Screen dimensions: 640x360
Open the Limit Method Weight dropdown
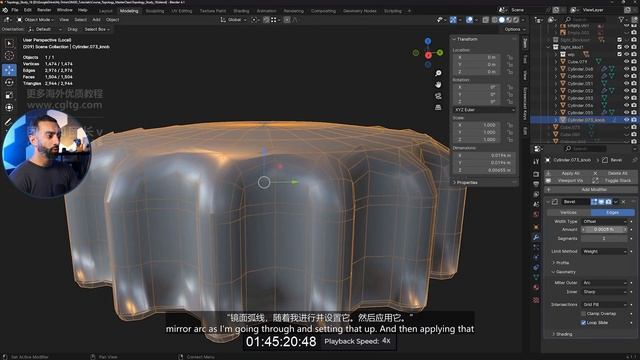click(x=604, y=251)
